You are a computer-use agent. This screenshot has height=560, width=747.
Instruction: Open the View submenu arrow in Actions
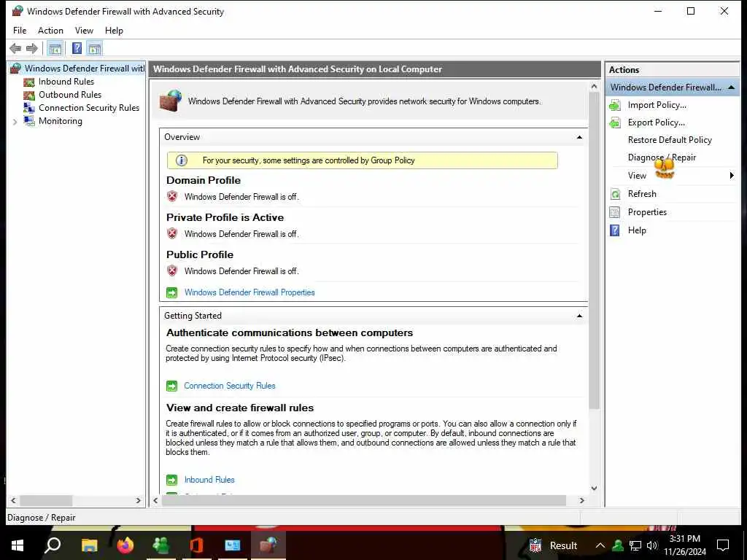click(732, 175)
